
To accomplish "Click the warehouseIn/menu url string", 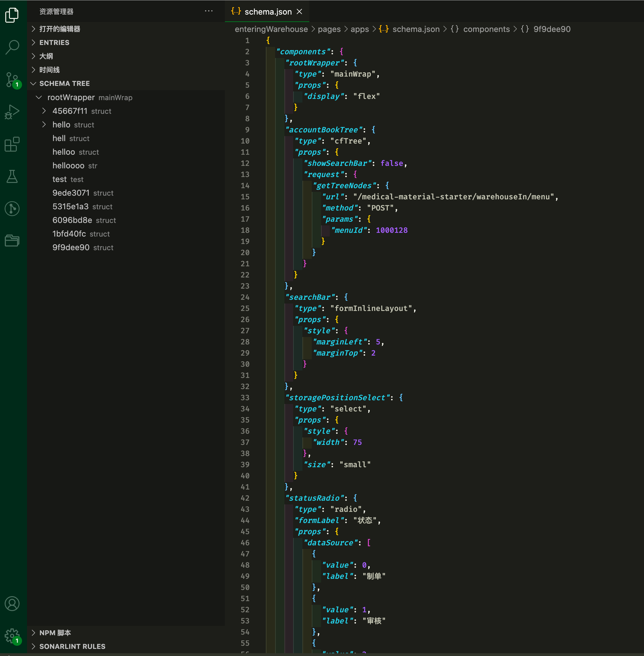I will click(454, 197).
